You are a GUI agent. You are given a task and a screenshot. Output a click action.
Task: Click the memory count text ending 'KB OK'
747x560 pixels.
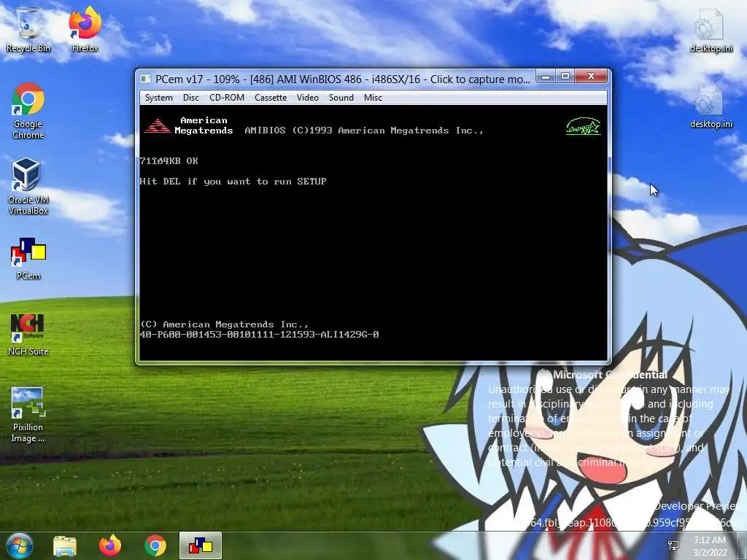169,161
